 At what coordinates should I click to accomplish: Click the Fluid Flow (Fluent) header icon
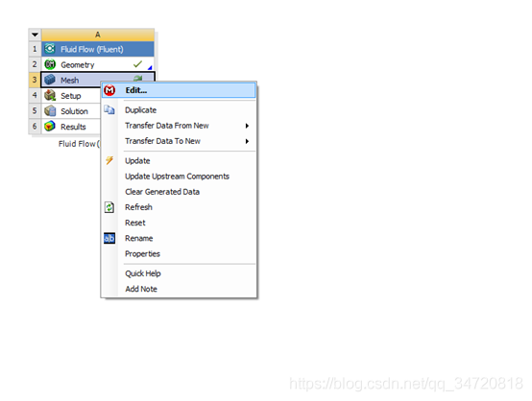[50, 49]
